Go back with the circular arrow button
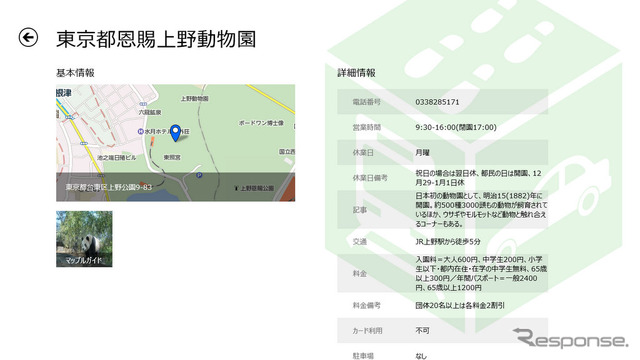Screen dimensions: 640x360 tap(28, 38)
